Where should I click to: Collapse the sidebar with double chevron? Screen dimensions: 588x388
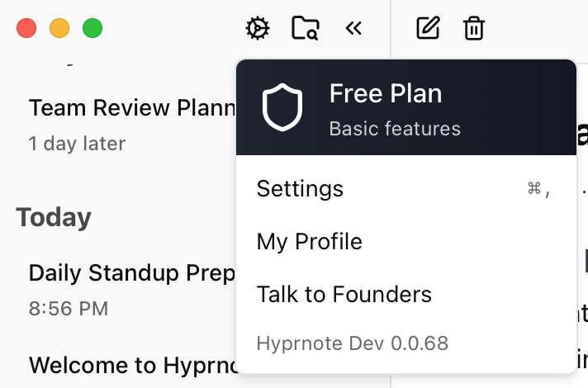353,28
